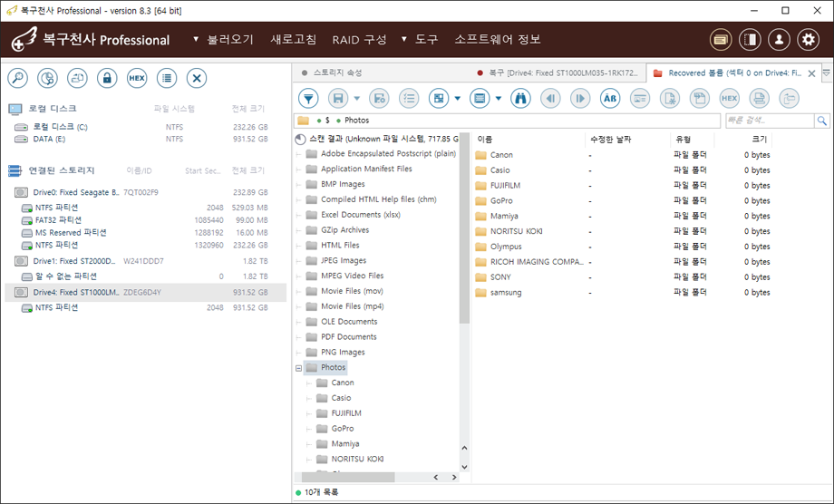Collapse the Photos folder in tree
Image resolution: width=834 pixels, height=504 pixels.
[x=299, y=368]
